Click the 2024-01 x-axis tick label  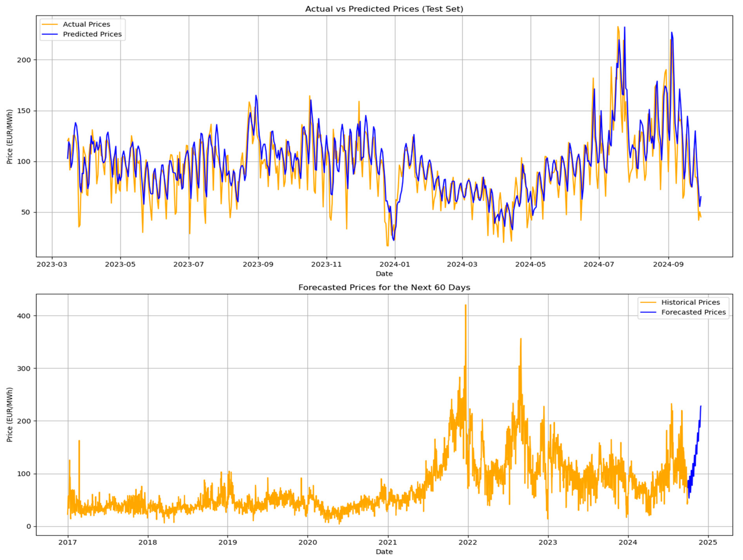click(x=395, y=264)
